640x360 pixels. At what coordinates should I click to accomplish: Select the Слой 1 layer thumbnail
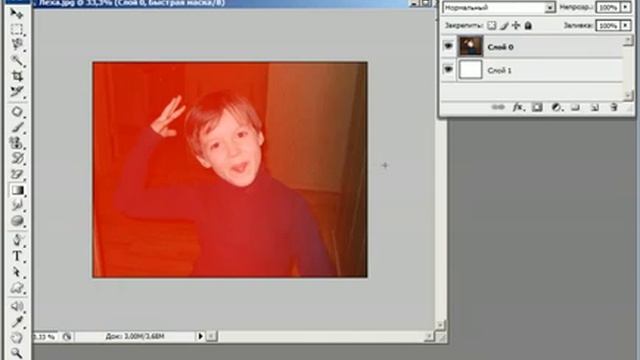471,70
